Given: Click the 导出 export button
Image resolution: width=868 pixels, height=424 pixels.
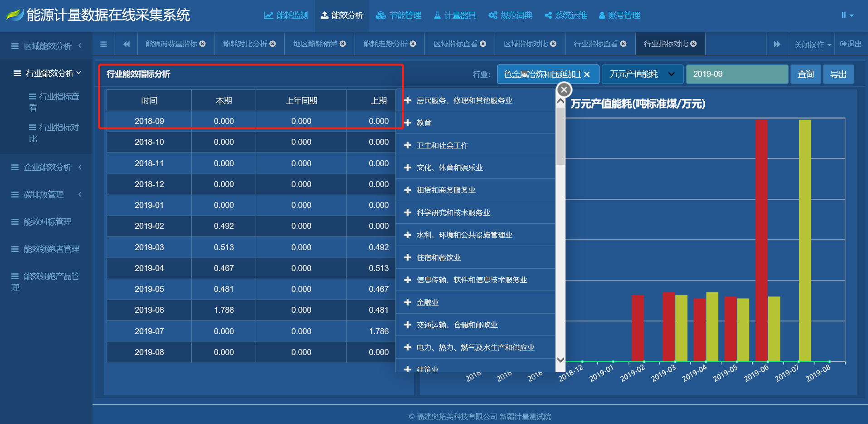Looking at the screenshot, I should point(839,74).
